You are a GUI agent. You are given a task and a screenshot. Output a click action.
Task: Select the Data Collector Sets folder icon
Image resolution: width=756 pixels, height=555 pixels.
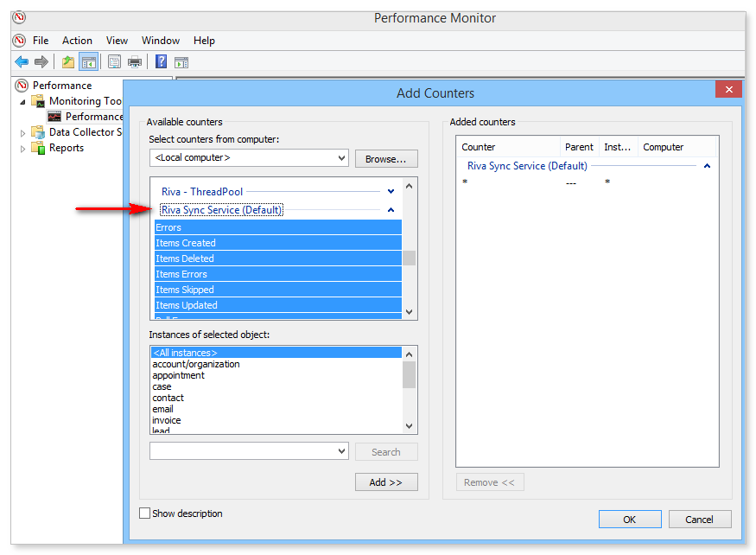click(x=38, y=132)
